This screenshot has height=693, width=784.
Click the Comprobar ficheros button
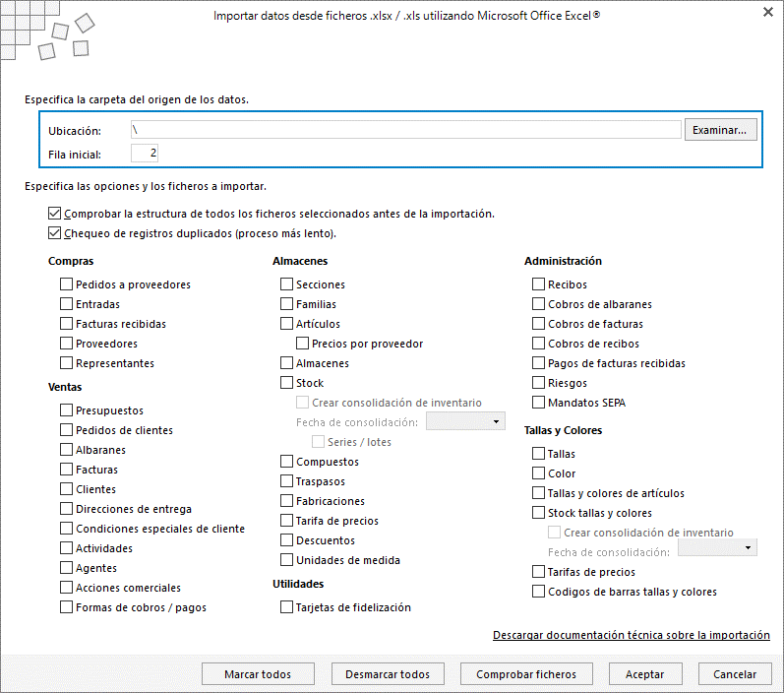pyautogui.click(x=526, y=674)
